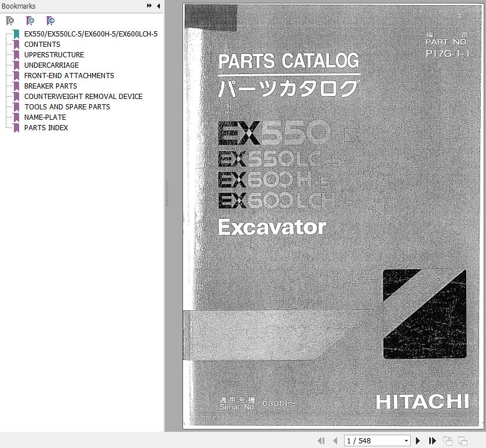Screen dimensions: 486x448
Task: Click the Bookmarks panel title
Action: tap(19, 6)
